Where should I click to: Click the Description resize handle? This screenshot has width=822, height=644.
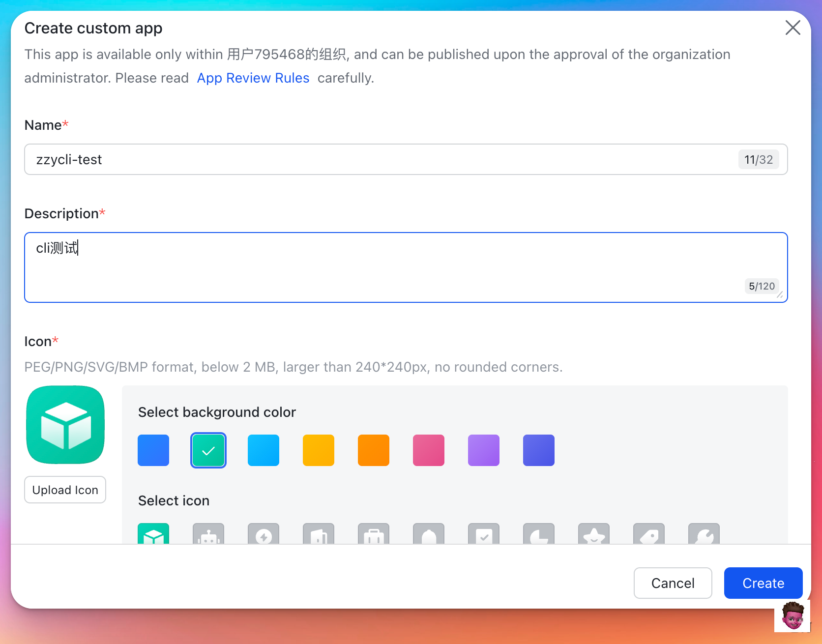(x=780, y=295)
